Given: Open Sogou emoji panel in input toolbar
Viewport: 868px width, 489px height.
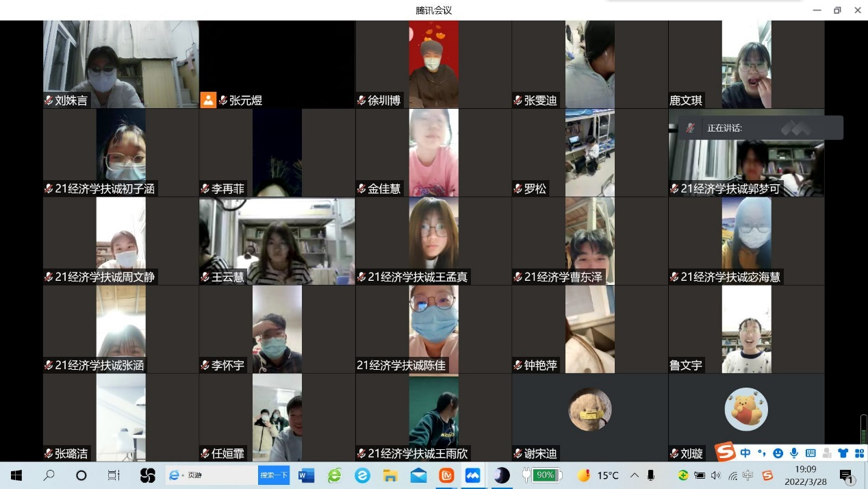Looking at the screenshot, I should coord(778,453).
